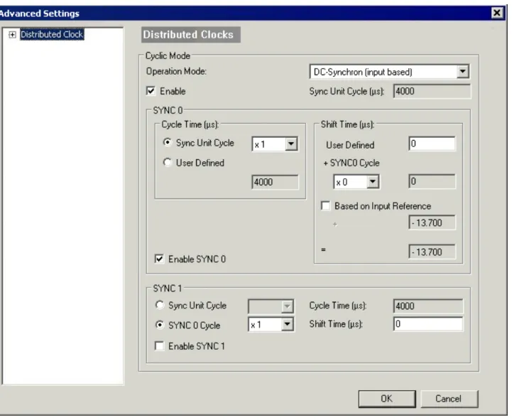Image resolution: width=512 pixels, height=420 pixels.
Task: Click the input reference offset -13.700 field
Action: pos(432,222)
